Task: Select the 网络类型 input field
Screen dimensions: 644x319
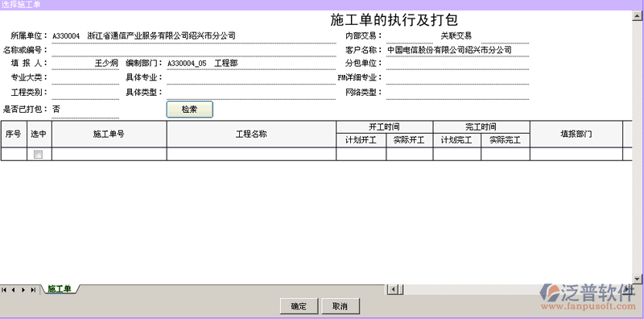Action: point(457,93)
